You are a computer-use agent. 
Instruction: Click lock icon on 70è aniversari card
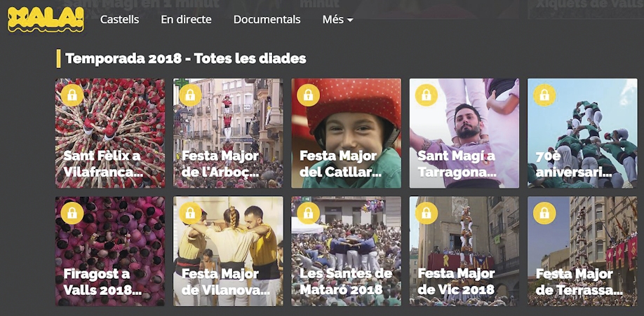(544, 95)
